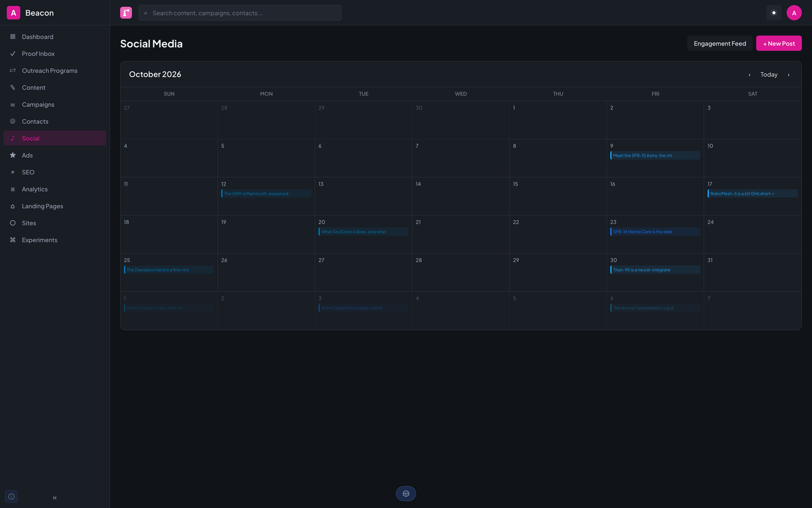Open the user avatar menu
Screen dimensions: 812x508
click(x=794, y=12)
